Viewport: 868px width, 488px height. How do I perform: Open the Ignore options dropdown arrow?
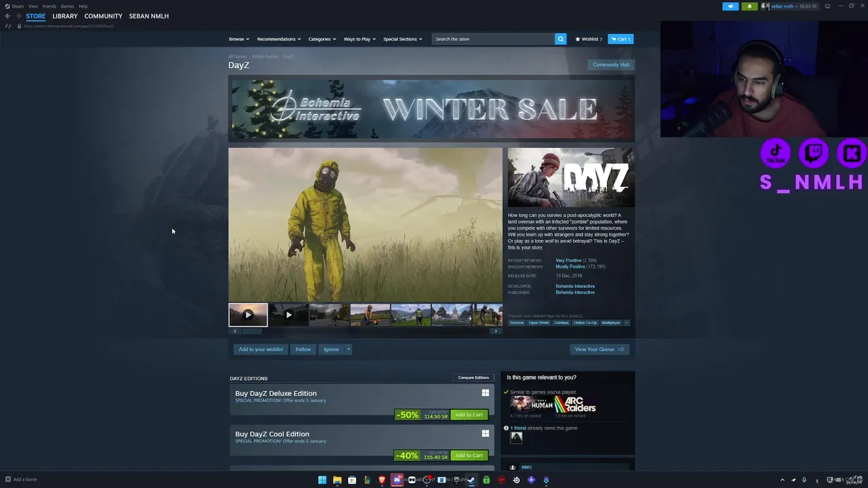(x=349, y=349)
